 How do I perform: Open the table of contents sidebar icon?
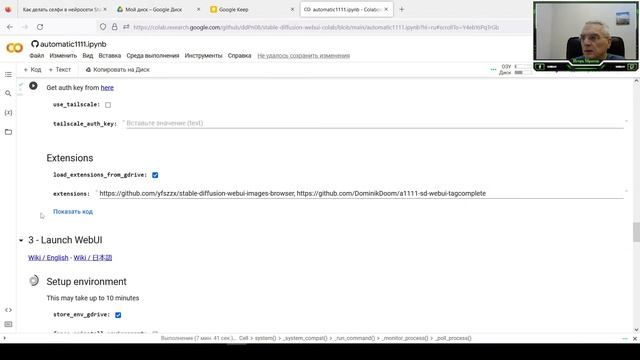[8, 74]
